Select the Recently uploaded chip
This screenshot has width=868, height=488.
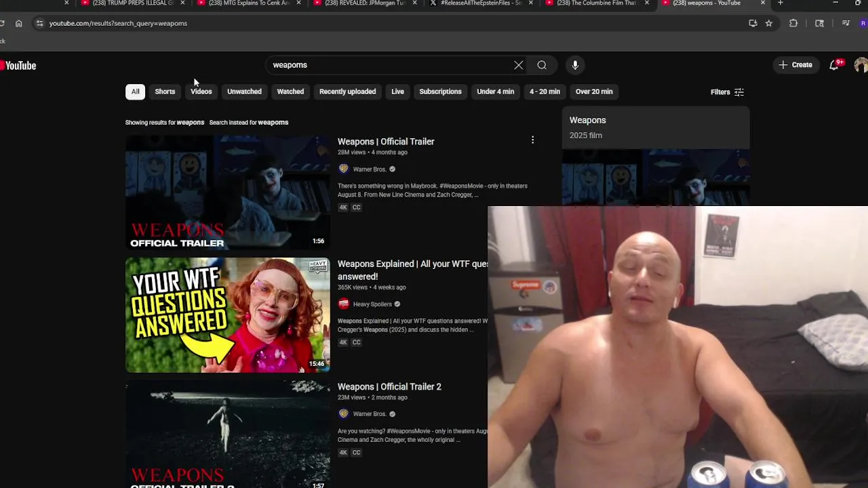point(347,91)
